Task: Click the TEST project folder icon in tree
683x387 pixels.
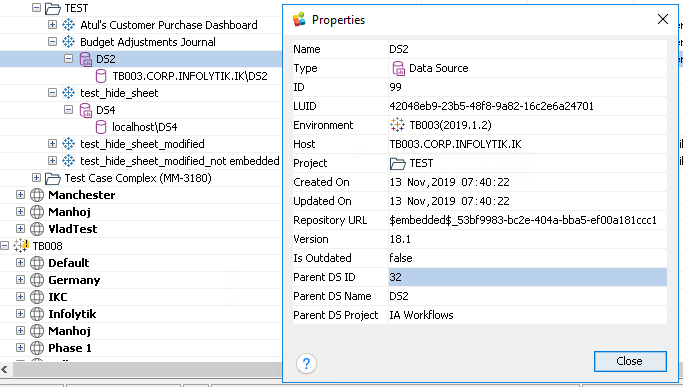Action: click(x=53, y=8)
